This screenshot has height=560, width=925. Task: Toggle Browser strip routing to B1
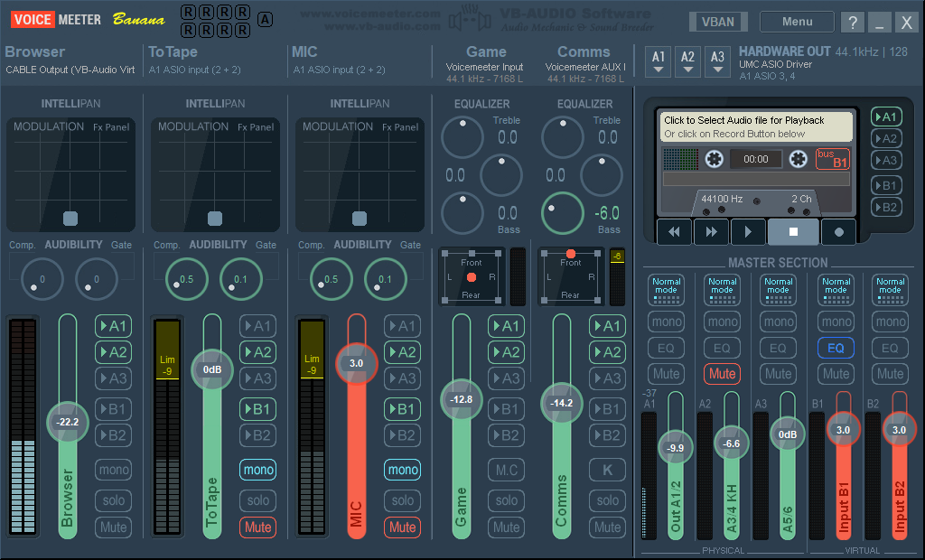(113, 409)
